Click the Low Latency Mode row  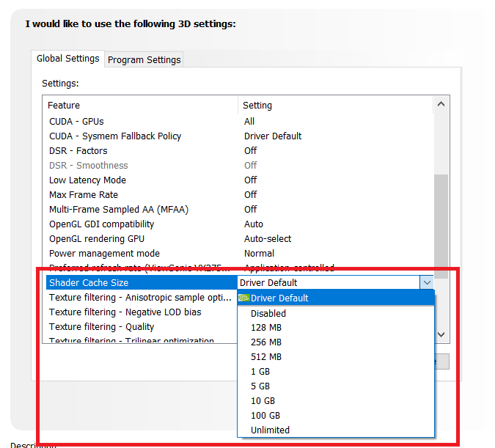pos(87,180)
